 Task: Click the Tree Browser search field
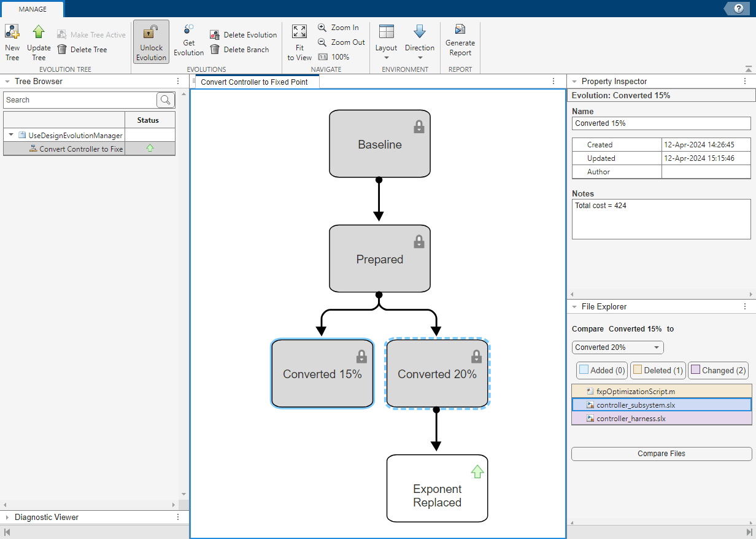[x=80, y=100]
